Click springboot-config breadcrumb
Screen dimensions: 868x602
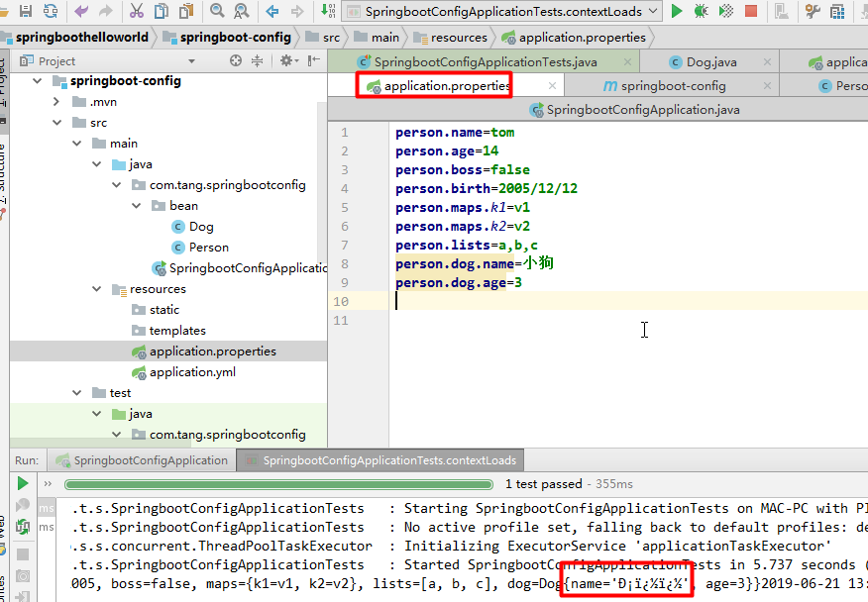[x=227, y=38]
